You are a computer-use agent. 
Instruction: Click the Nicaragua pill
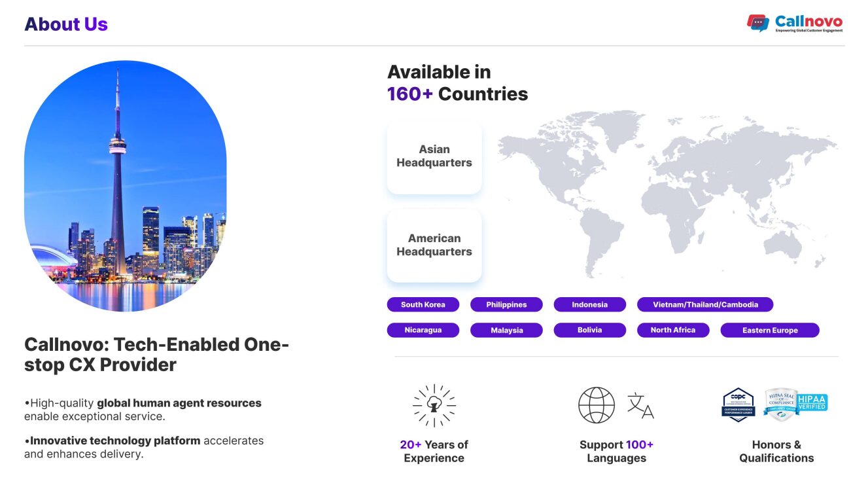click(423, 331)
